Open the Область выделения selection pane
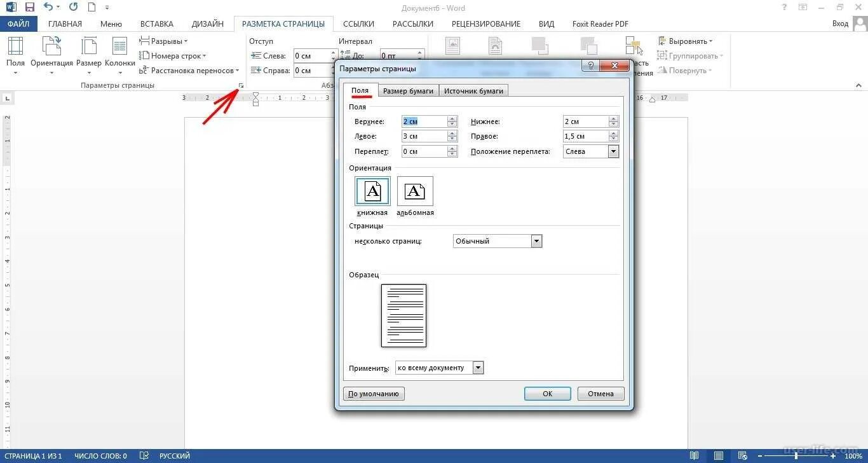The height and width of the screenshot is (463, 868). [x=634, y=56]
